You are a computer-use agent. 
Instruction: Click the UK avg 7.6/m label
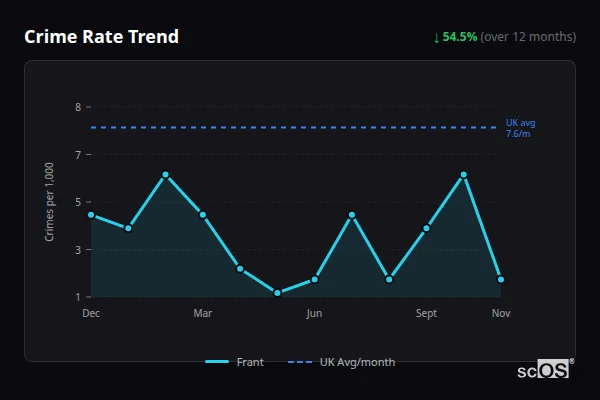(520, 128)
